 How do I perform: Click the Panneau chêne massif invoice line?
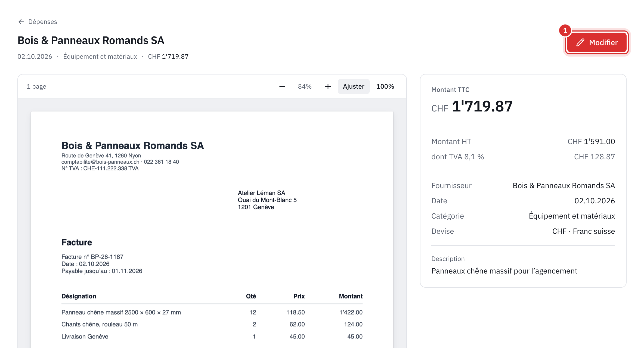tap(212, 312)
